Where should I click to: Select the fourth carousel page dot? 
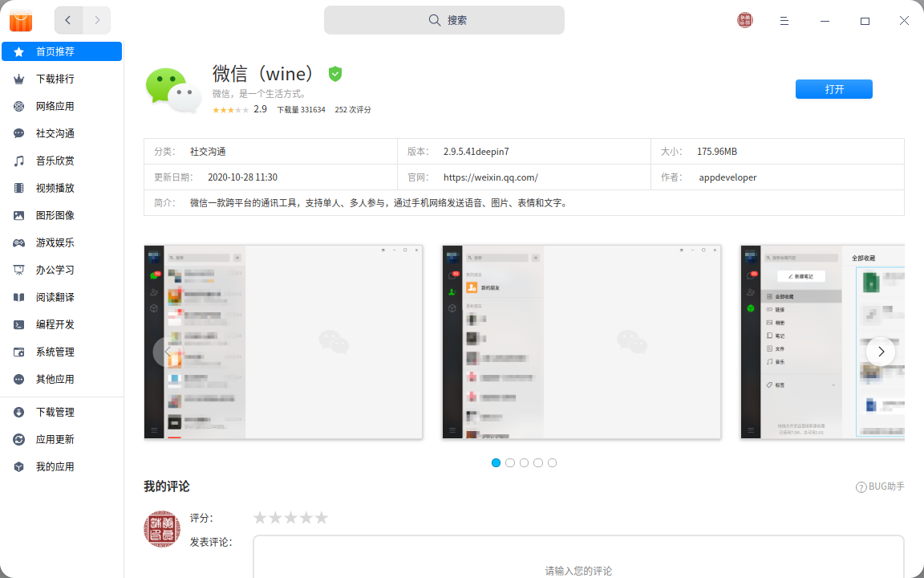coord(538,463)
